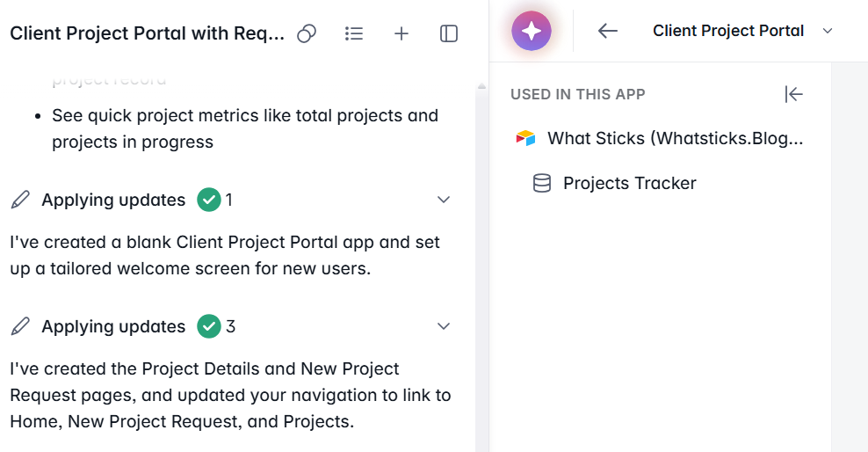This screenshot has height=452, width=868.
Task: Toggle the sidebar panel layout icon
Action: click(x=449, y=33)
